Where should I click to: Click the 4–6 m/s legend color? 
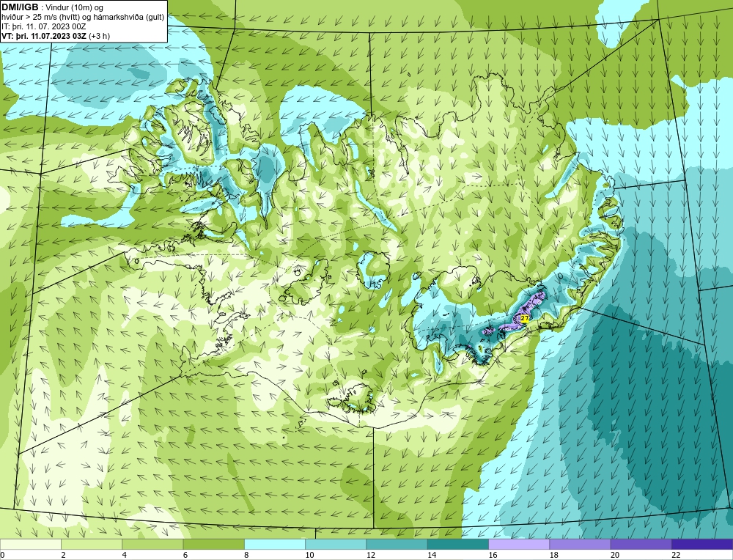coord(152,545)
